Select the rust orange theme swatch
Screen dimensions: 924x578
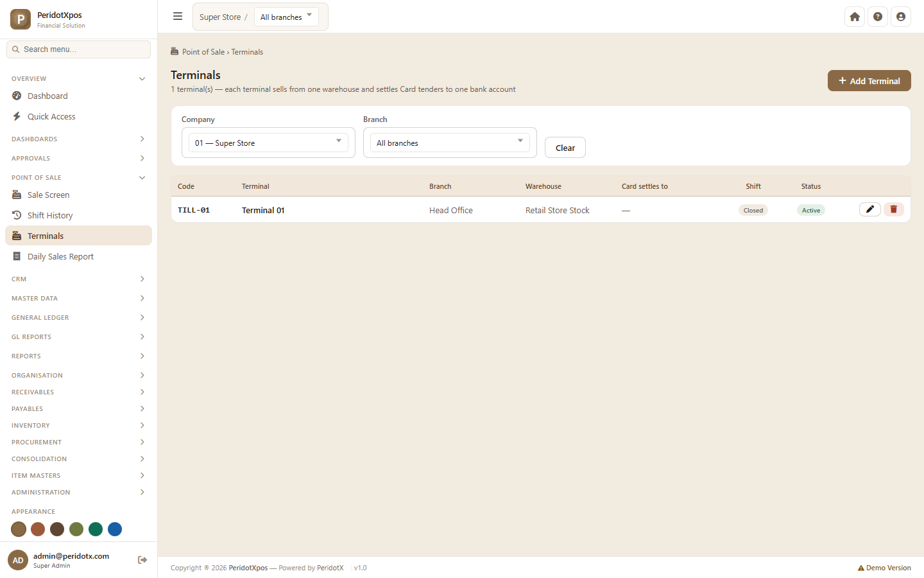tap(38, 529)
